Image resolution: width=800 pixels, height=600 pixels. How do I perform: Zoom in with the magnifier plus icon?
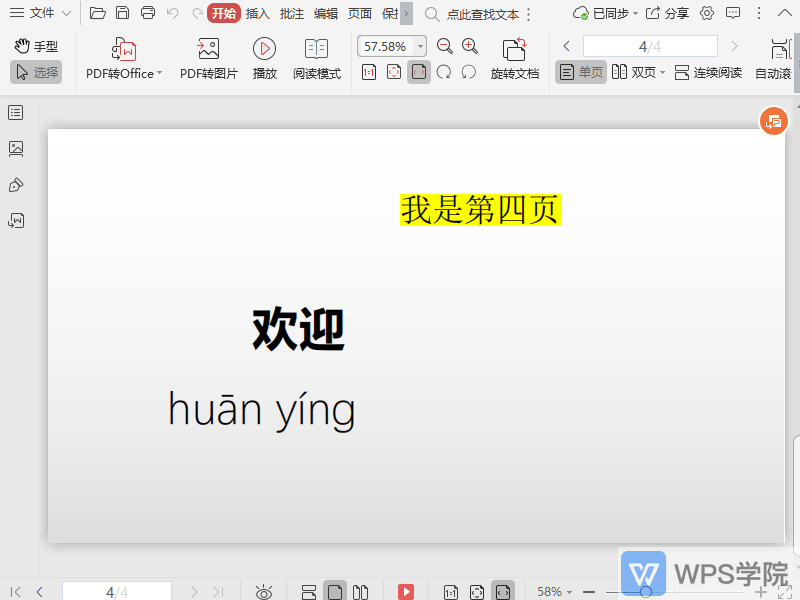click(469, 45)
